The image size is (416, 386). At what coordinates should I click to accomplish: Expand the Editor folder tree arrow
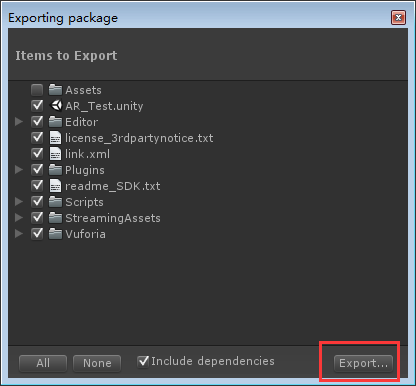click(19, 122)
